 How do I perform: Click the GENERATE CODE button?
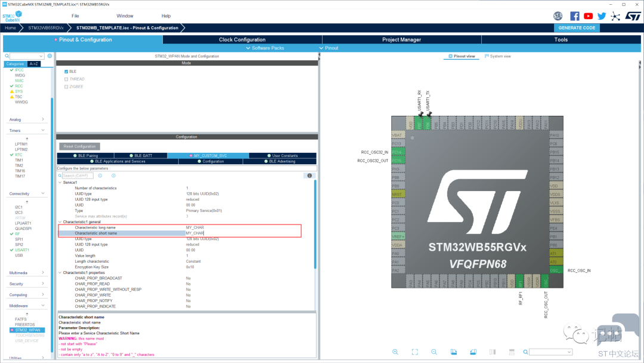577,28
